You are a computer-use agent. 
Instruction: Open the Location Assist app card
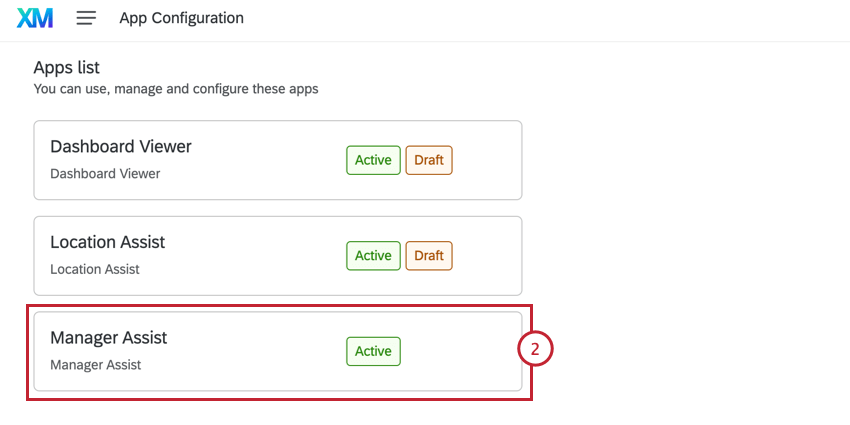click(x=278, y=256)
